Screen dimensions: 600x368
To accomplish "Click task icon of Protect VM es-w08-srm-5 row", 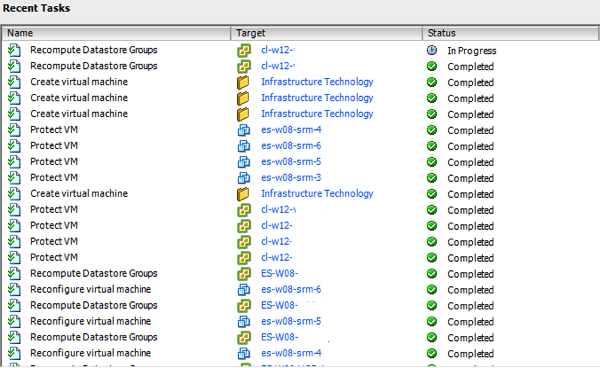I will [x=15, y=162].
